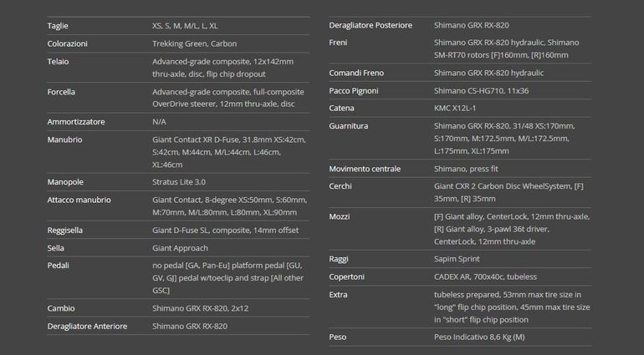
Task: Click the Taglie row label
Action: (58, 26)
